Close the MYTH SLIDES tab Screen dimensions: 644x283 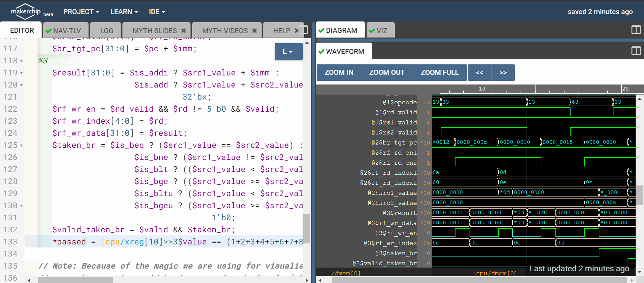pos(183,31)
